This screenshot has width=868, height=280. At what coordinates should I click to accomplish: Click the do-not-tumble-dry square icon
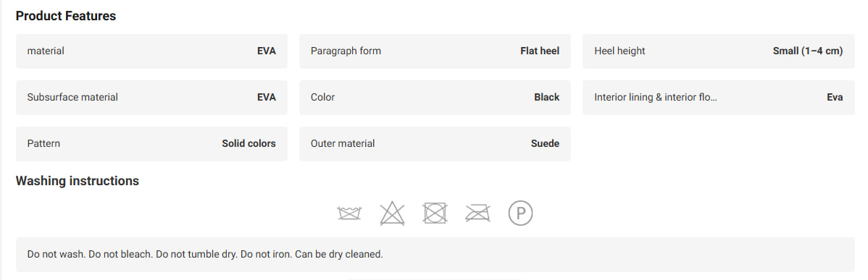(x=435, y=213)
